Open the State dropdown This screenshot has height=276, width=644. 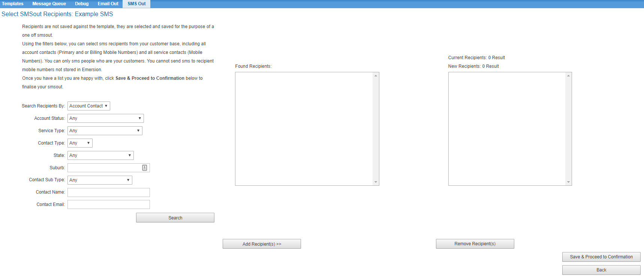[100, 155]
